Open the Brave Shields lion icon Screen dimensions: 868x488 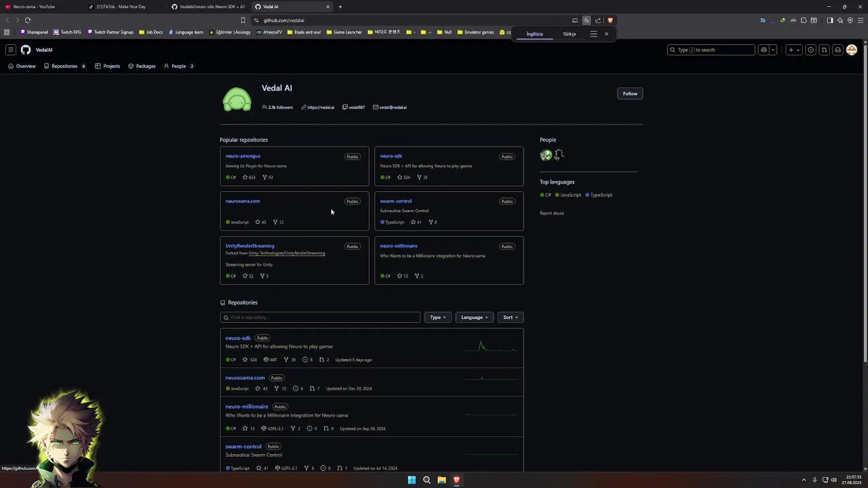click(610, 20)
